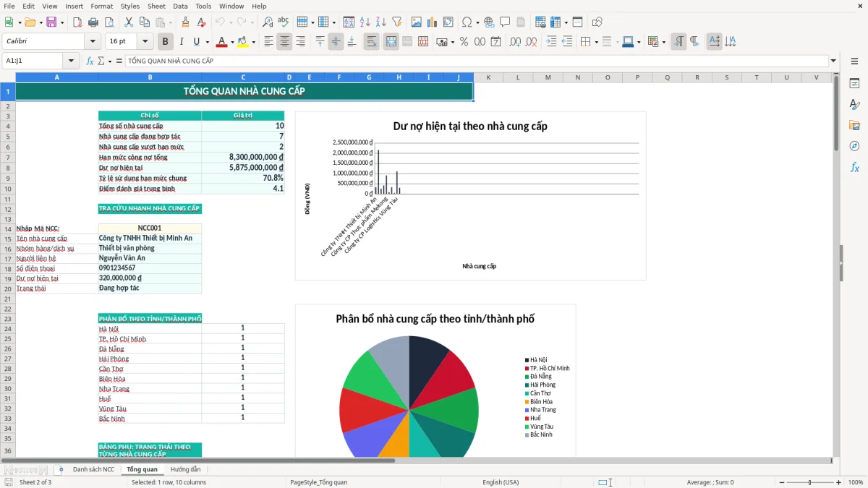Insert an image using toolbar icon
This screenshot has width=868, height=488.
click(417, 22)
